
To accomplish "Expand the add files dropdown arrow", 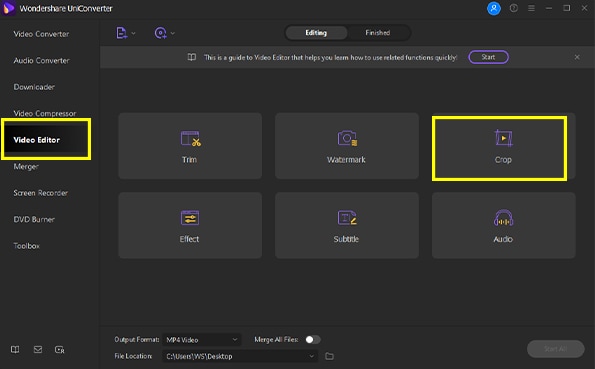I will [x=134, y=33].
